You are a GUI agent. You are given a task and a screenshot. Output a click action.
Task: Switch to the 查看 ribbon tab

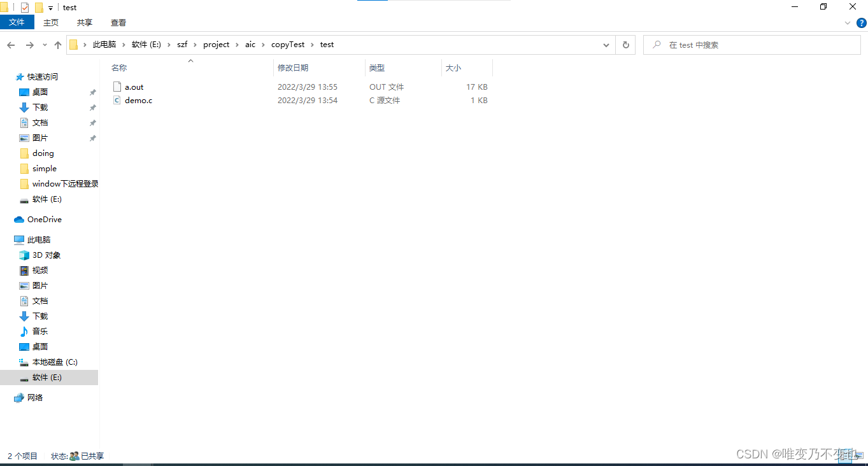tap(118, 22)
